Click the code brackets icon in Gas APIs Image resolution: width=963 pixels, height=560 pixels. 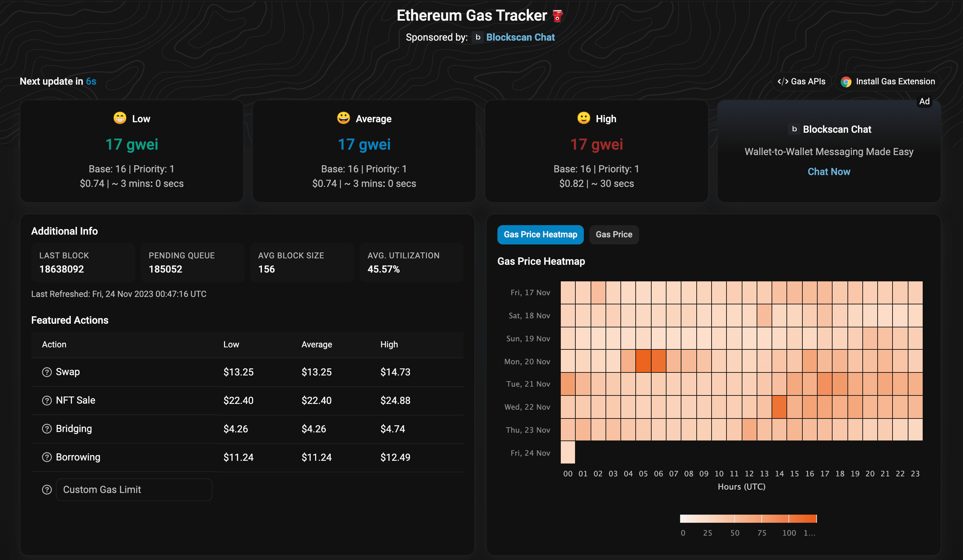[783, 81]
